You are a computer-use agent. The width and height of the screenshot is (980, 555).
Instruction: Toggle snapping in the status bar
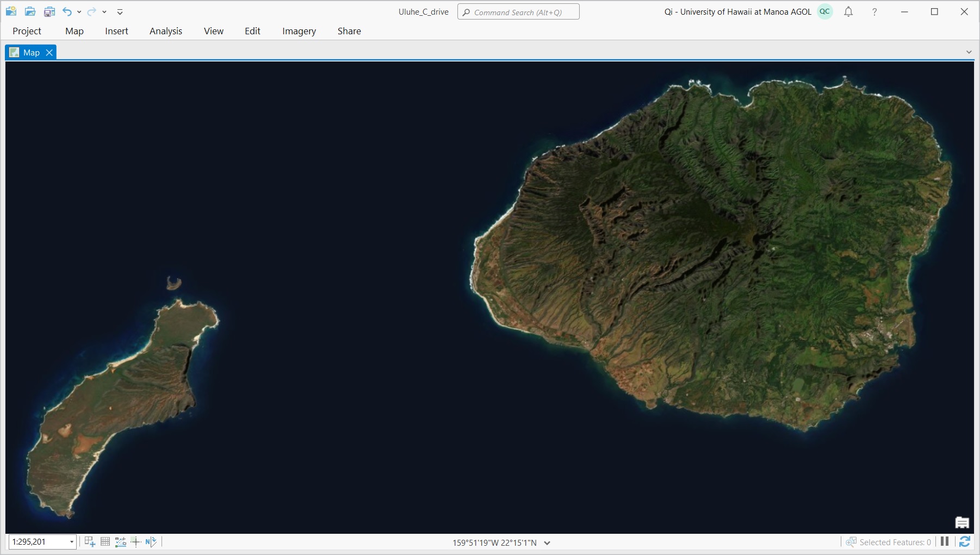tap(120, 541)
